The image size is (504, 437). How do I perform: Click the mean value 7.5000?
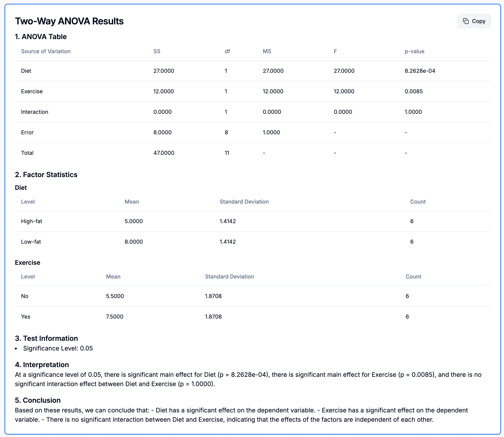[114, 317]
